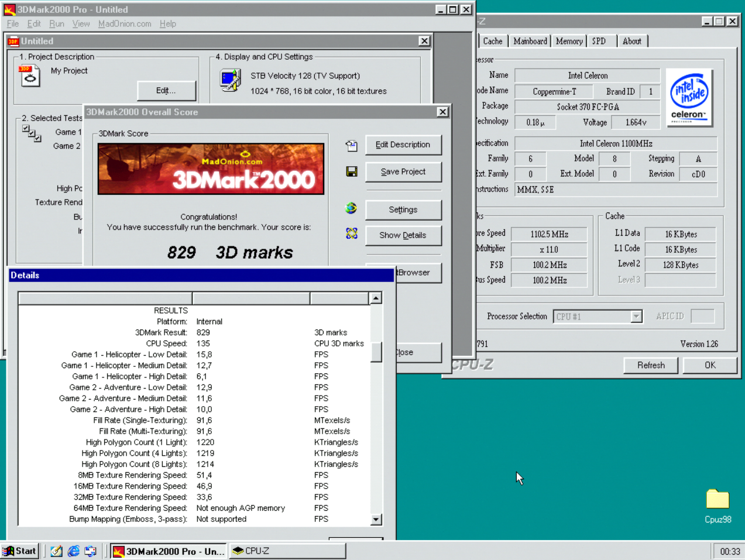Click the Name field Intel Celeron
The width and height of the screenshot is (745, 560).
(588, 75)
